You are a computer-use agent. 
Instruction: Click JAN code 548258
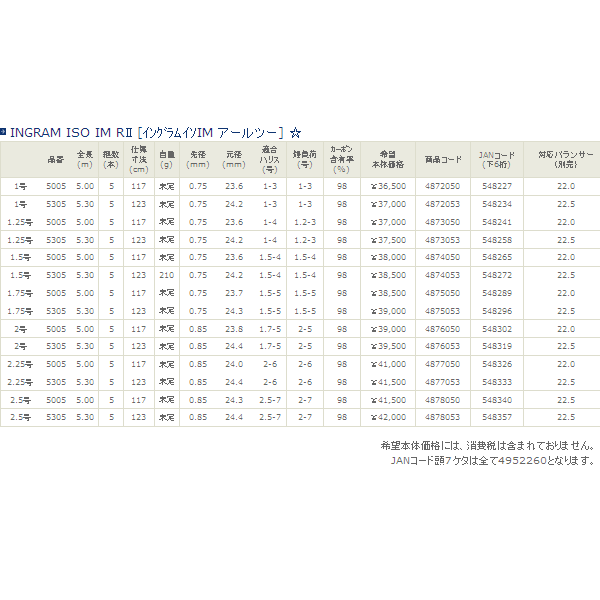497,240
